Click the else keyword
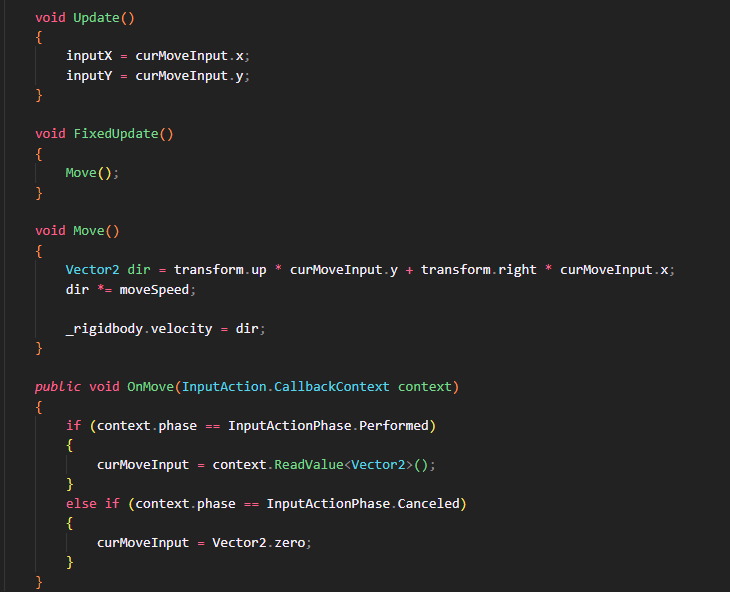 (x=81, y=504)
